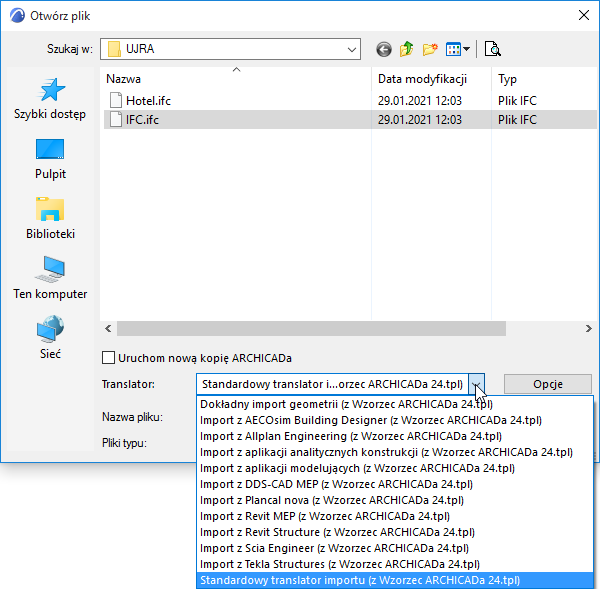Open Sieć in sidebar
The image size is (600, 589).
point(50,338)
